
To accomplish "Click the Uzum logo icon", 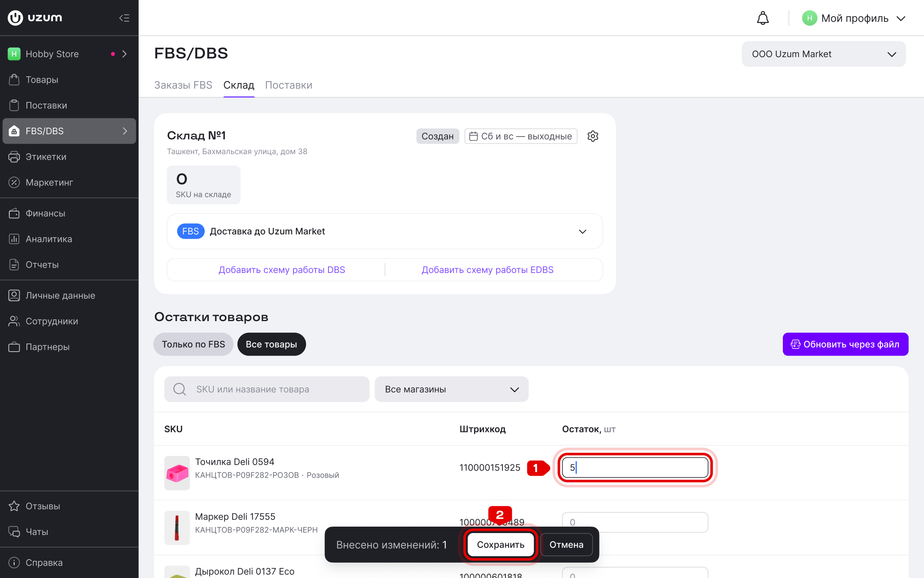I will [x=15, y=18].
